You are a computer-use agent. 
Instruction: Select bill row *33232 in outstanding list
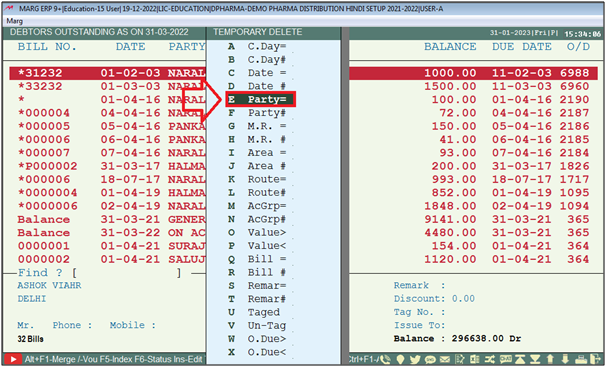pos(108,86)
